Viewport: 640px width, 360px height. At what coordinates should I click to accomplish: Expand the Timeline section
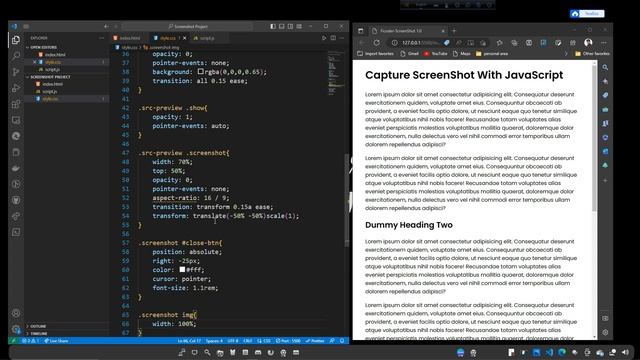39,333
